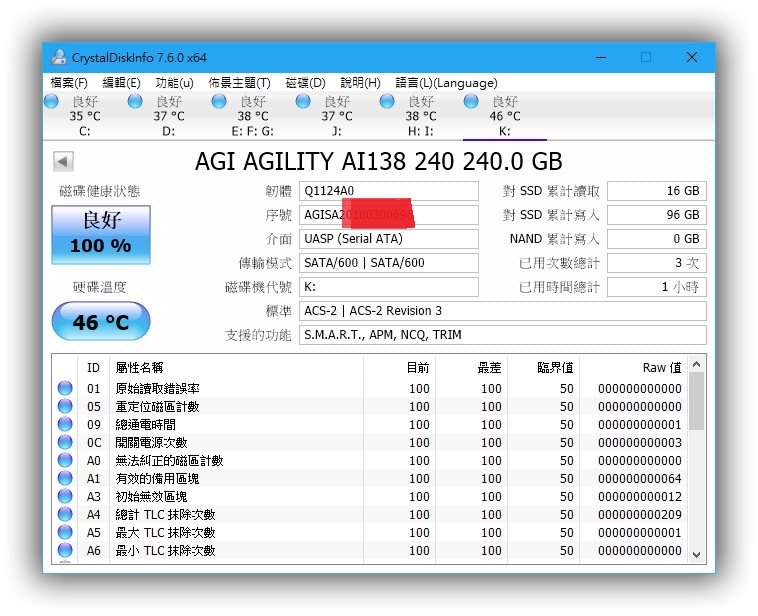Screen dimensions: 758x616
Task: Click the S.M.A.R.T., APM, NCQ, TRIM features field
Action: point(503,335)
